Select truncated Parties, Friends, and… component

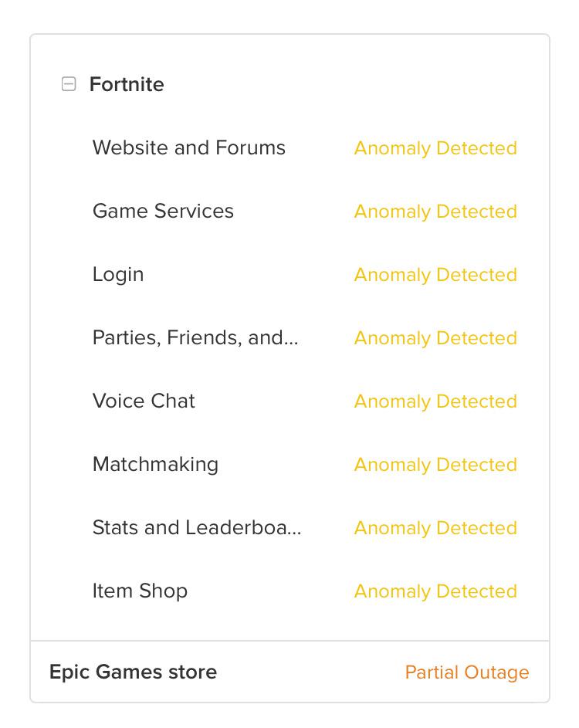(x=195, y=338)
